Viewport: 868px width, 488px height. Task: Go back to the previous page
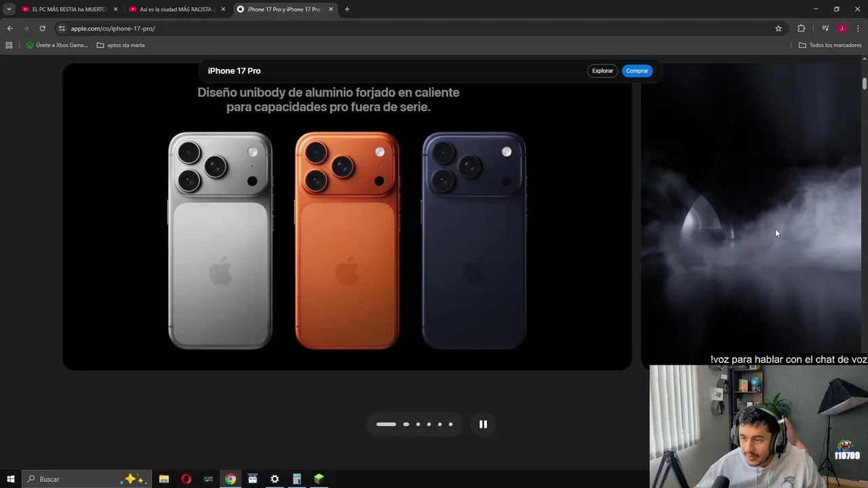9,28
